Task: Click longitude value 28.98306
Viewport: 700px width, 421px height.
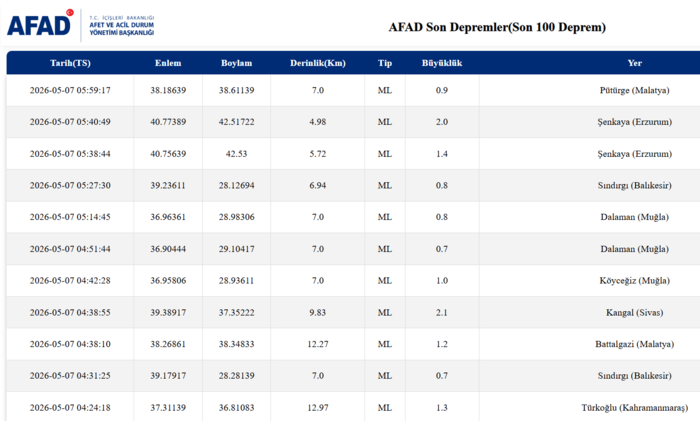Action: coord(236,217)
